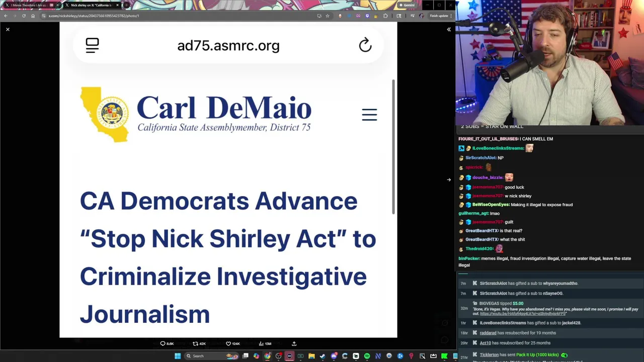Click '2 SUBS = STAR ON WALL' banner
Image resolution: width=644 pixels, height=362 pixels.
click(x=492, y=127)
